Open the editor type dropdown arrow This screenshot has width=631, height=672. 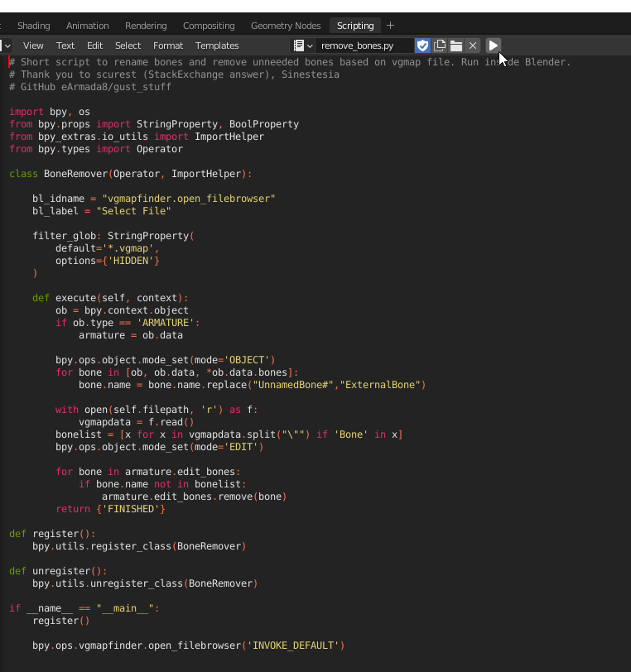(x=7, y=46)
